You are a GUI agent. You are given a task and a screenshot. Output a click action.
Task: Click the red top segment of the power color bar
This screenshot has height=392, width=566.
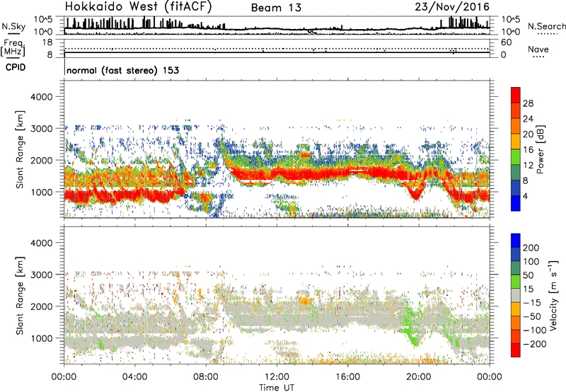pos(516,95)
